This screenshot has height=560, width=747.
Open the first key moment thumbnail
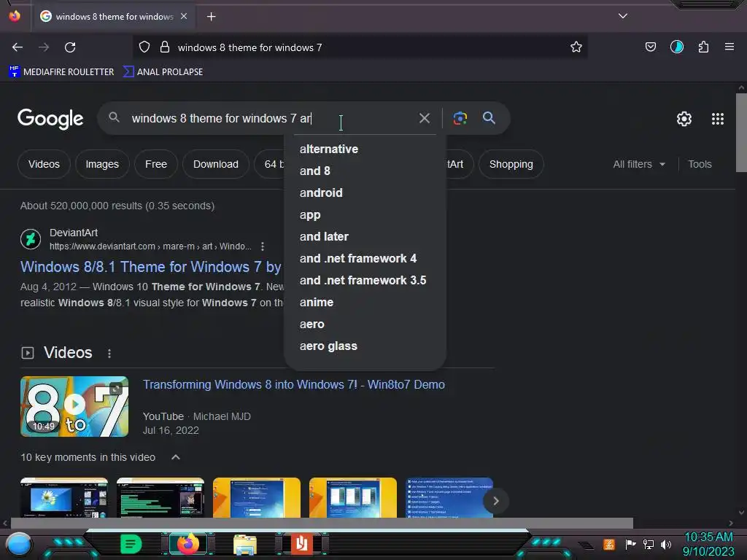[x=64, y=497]
